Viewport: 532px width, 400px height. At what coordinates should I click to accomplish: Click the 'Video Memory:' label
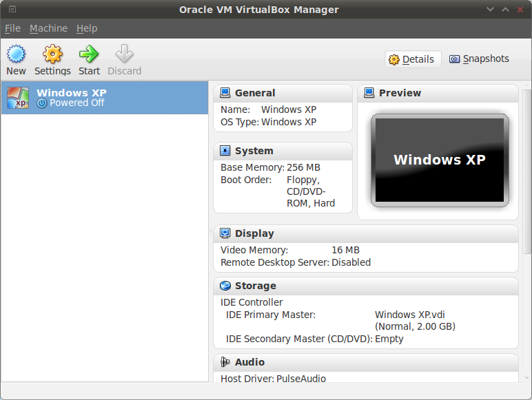click(x=254, y=250)
